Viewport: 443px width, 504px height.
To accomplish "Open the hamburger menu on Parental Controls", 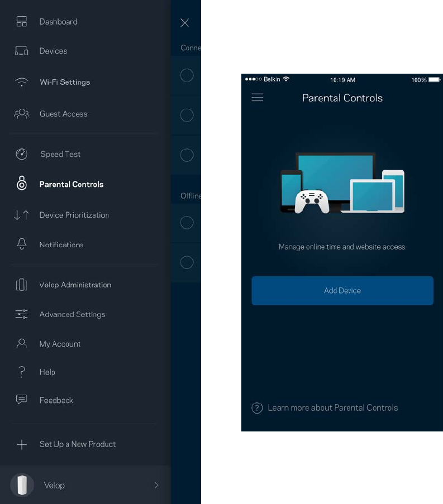I will point(258,97).
